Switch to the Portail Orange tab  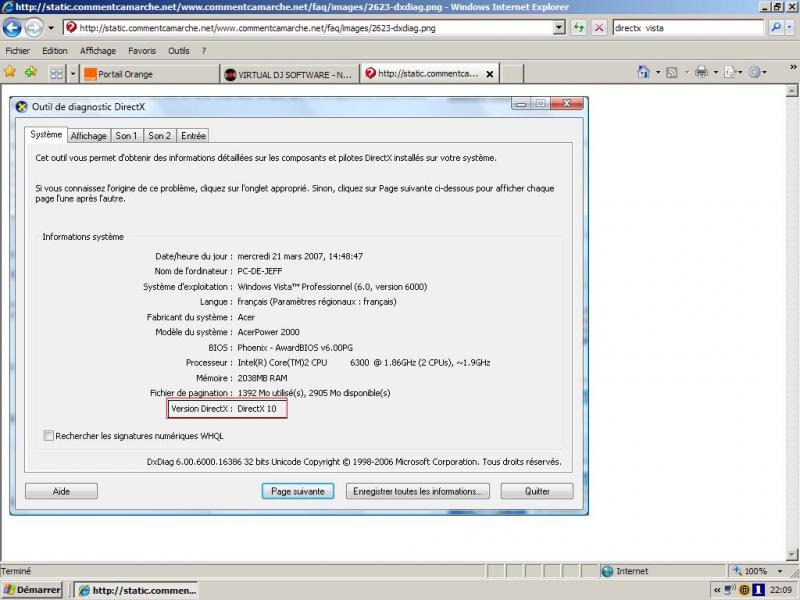pyautogui.click(x=150, y=74)
